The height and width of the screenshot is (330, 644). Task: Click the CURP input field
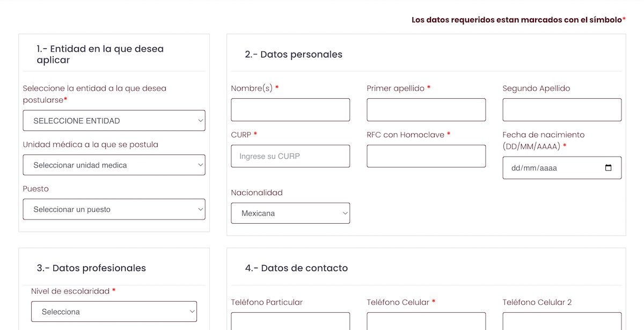290,156
